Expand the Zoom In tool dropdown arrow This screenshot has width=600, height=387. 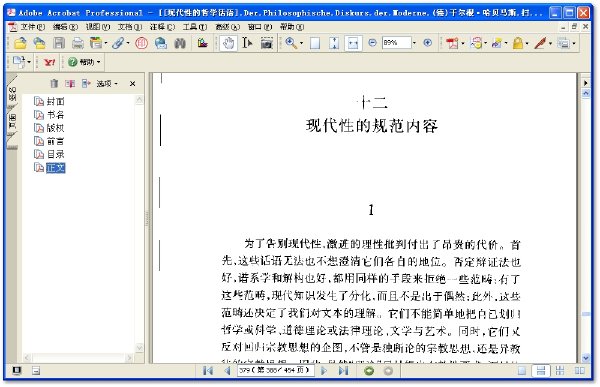point(301,43)
